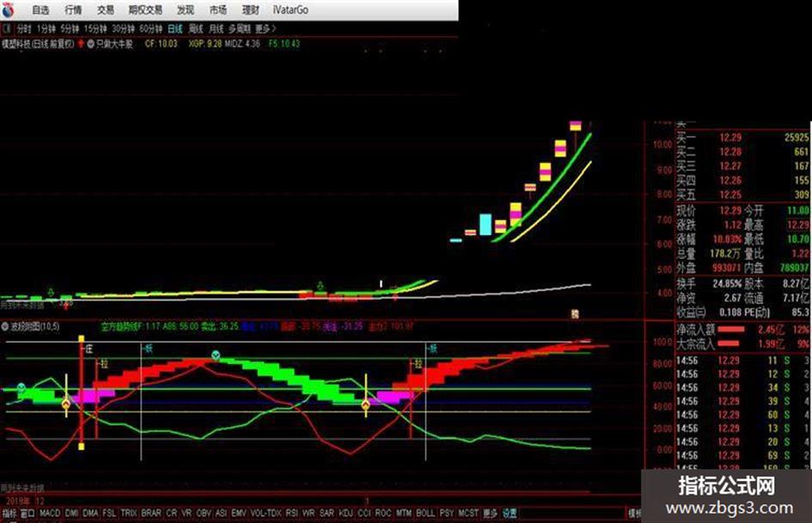The height and width of the screenshot is (523, 812).
Task: Select the PSY indicator
Action: pos(447,514)
